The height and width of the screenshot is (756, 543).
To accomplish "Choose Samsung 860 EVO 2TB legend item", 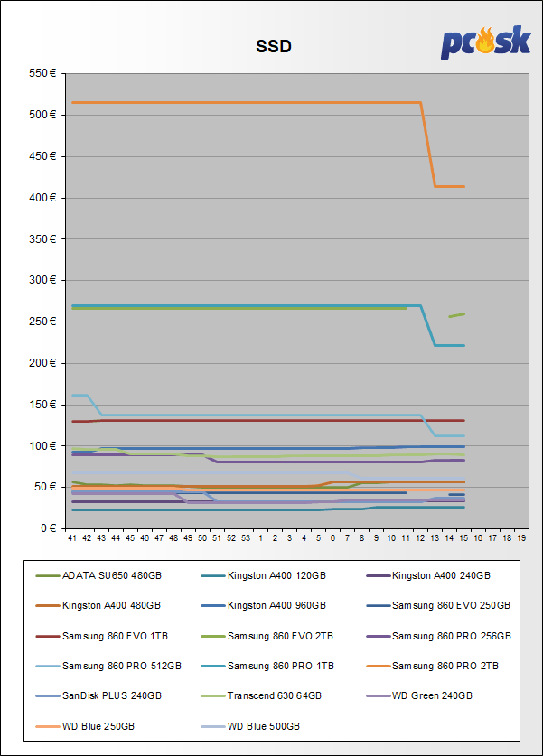I will (280, 636).
